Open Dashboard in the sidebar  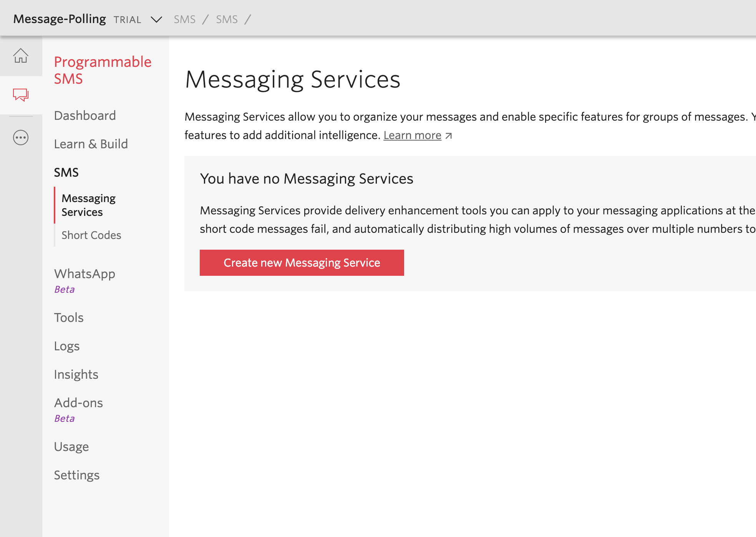pos(85,116)
